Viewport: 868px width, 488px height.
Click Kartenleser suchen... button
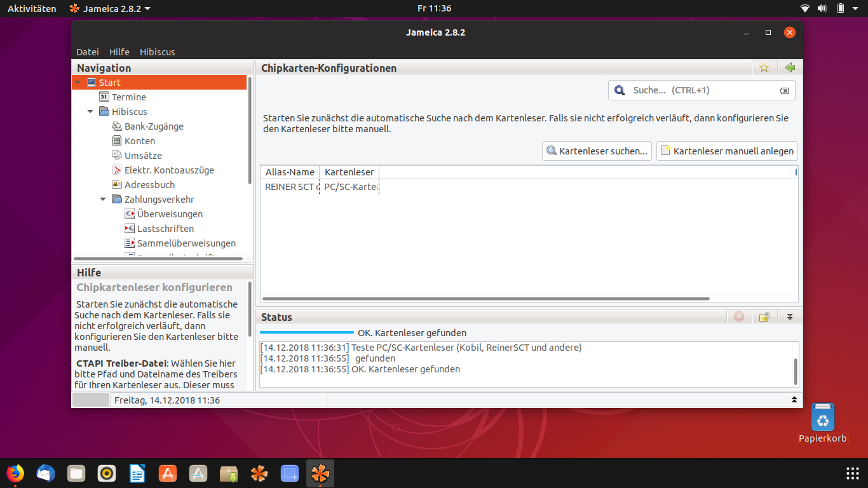click(x=597, y=151)
